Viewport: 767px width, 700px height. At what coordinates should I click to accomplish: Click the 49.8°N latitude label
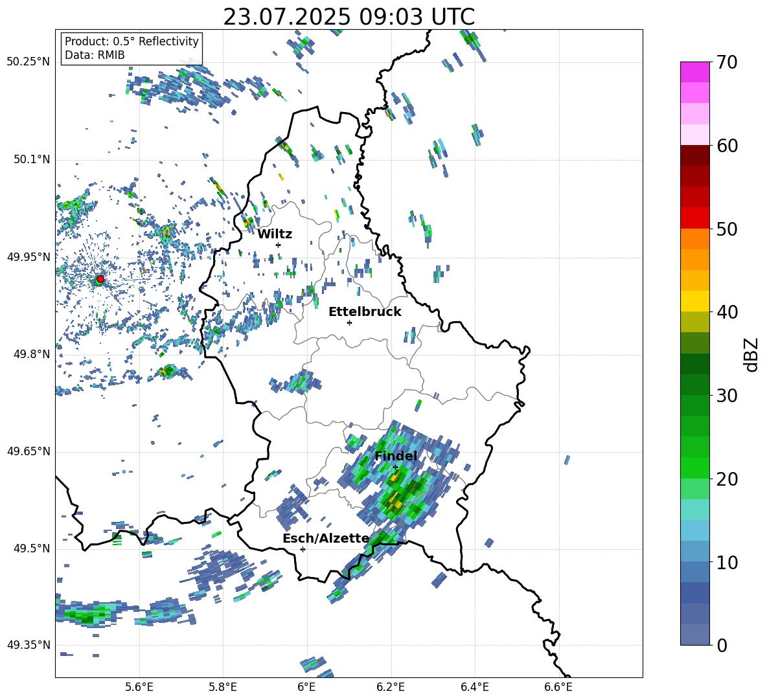click(x=31, y=354)
